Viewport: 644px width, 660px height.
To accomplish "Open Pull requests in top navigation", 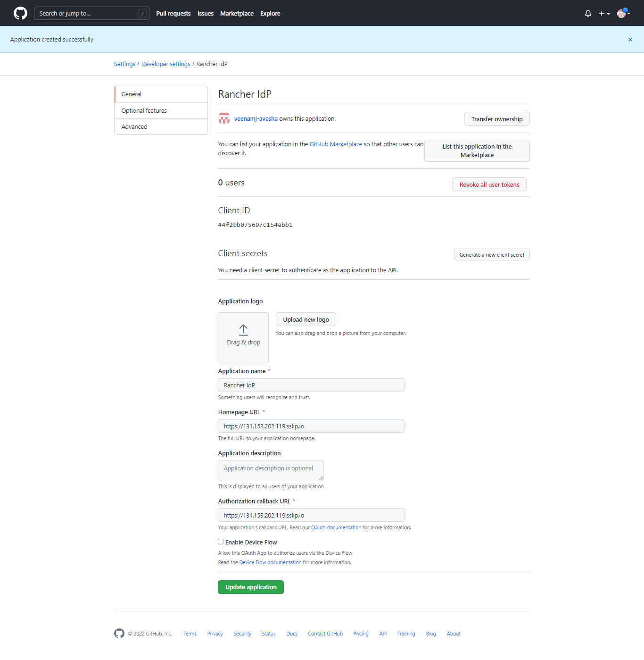I will (x=173, y=13).
